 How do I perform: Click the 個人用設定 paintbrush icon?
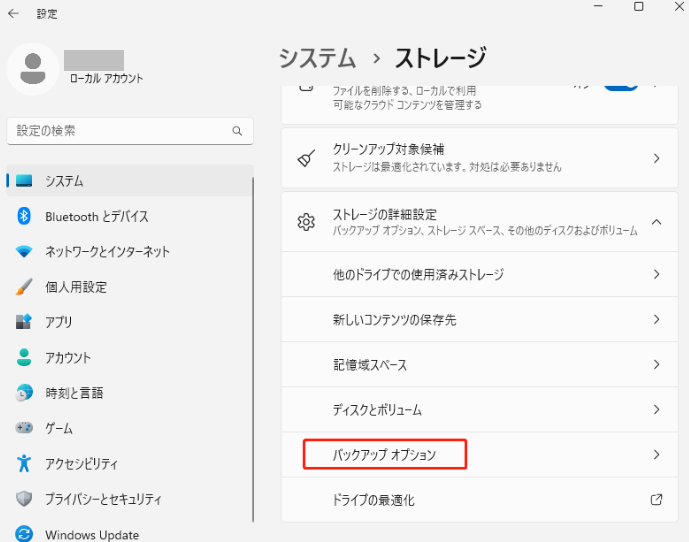coord(25,287)
